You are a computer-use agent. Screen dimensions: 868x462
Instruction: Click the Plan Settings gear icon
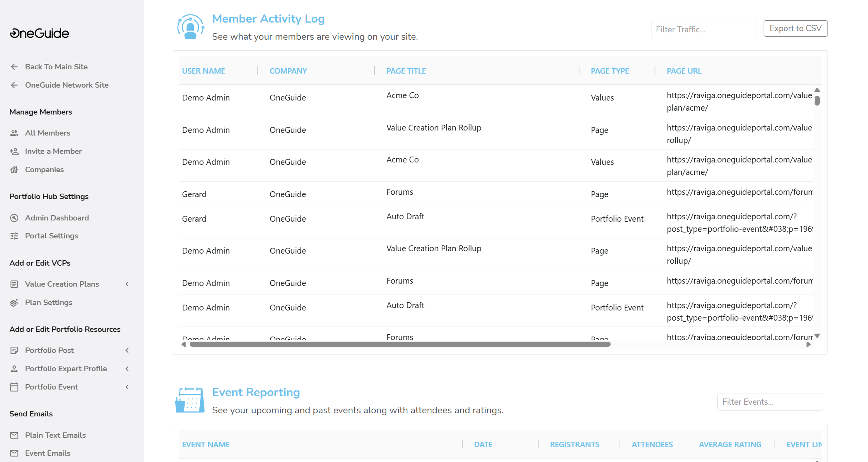(14, 303)
